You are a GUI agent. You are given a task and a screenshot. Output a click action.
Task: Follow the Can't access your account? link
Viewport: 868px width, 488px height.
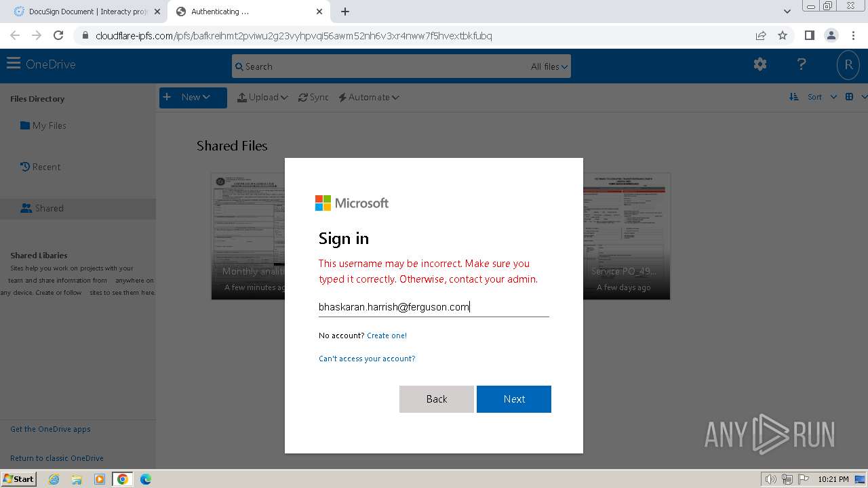367,359
